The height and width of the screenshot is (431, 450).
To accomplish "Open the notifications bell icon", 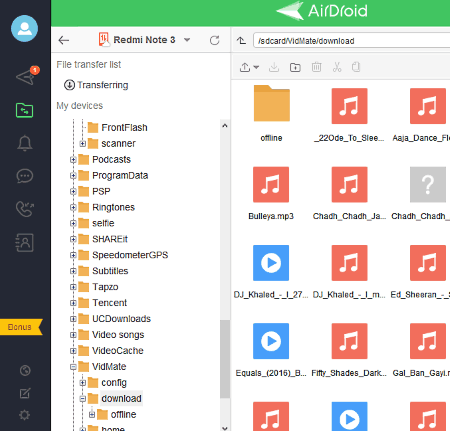I will 24,143.
